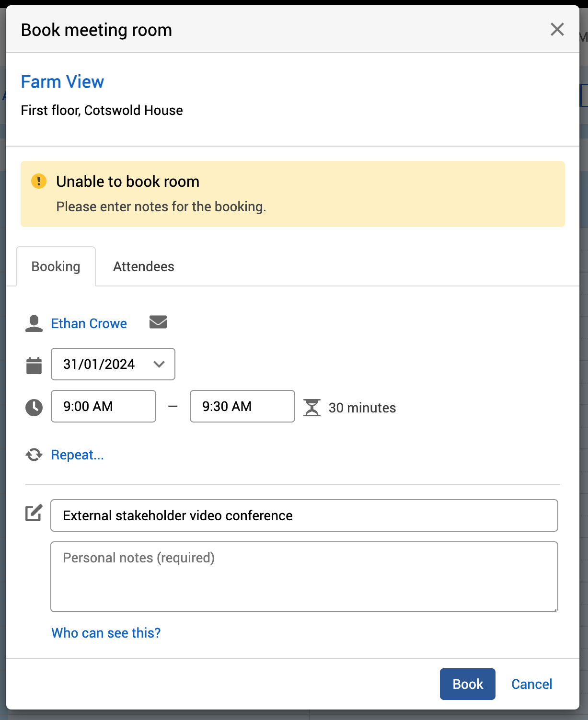This screenshot has height=720, width=588.
Task: Open the 31/01/2024 date dropdown
Action: [x=113, y=364]
